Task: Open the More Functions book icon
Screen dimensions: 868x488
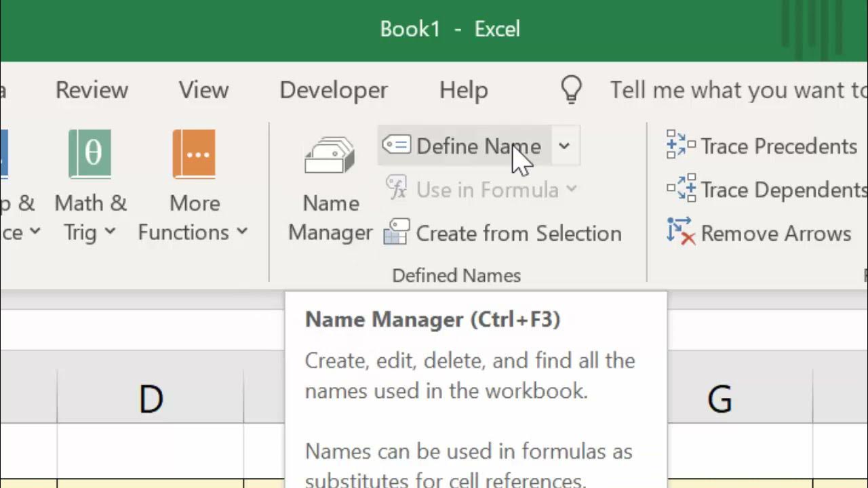Action: [x=194, y=155]
